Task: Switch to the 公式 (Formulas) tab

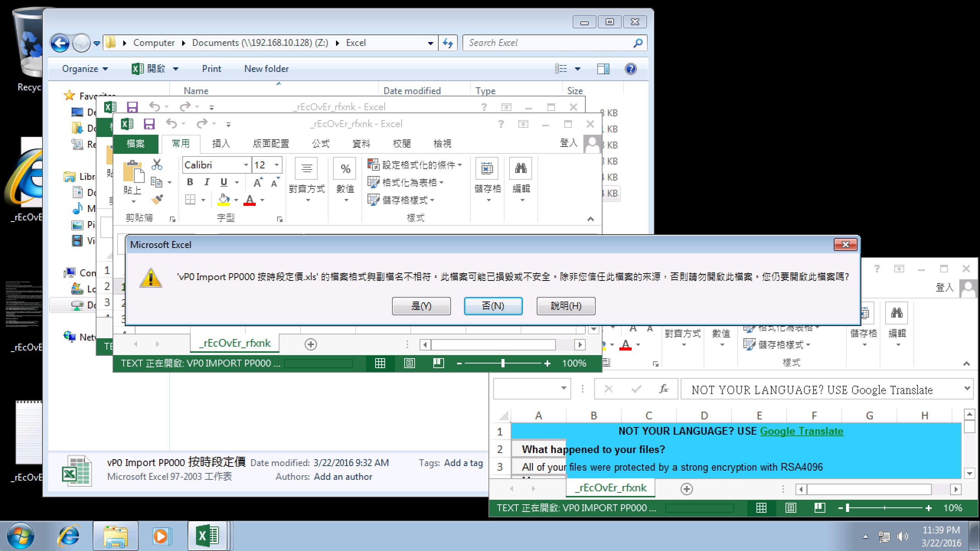Action: pyautogui.click(x=321, y=143)
